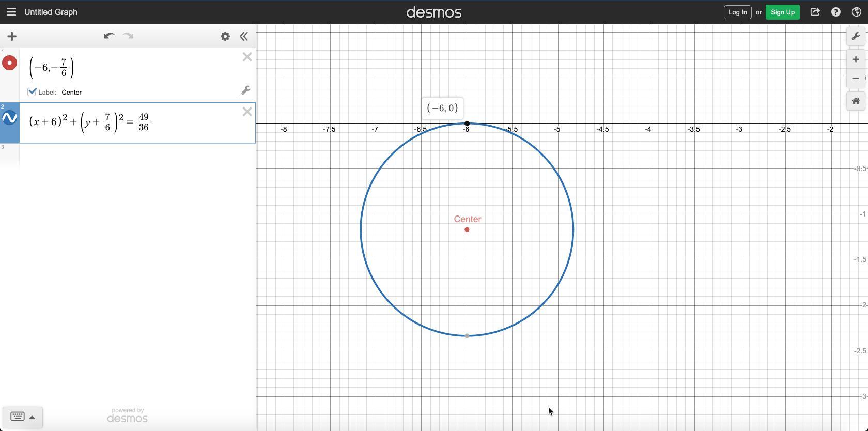This screenshot has height=431, width=868.
Task: Click the green Sign Up button
Action: [x=782, y=12]
